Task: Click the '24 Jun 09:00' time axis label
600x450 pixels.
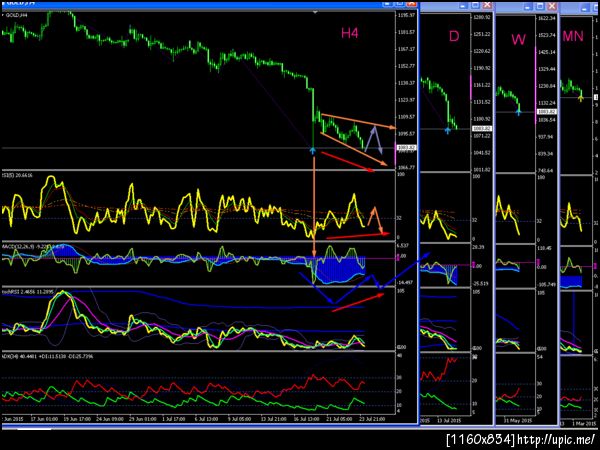Action: (109, 419)
